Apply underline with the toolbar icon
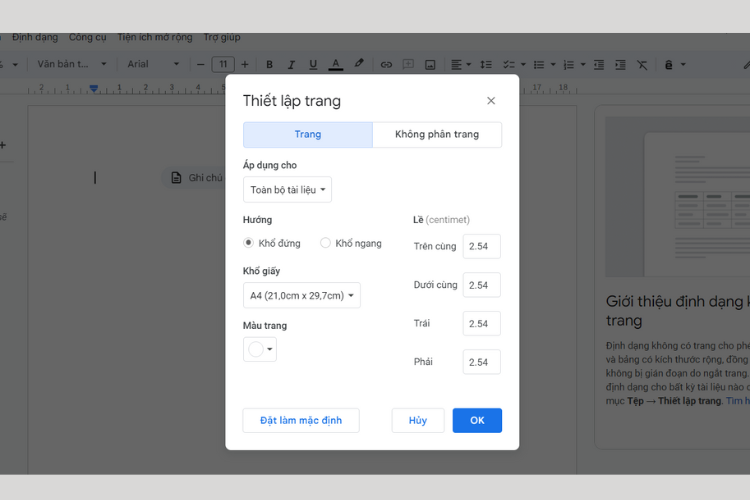This screenshot has width=750, height=500. (313, 64)
